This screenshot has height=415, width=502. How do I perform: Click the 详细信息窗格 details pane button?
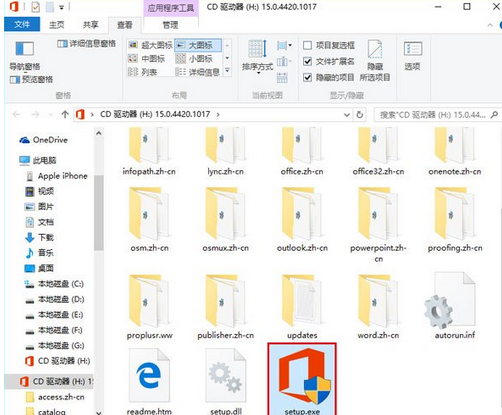point(86,44)
